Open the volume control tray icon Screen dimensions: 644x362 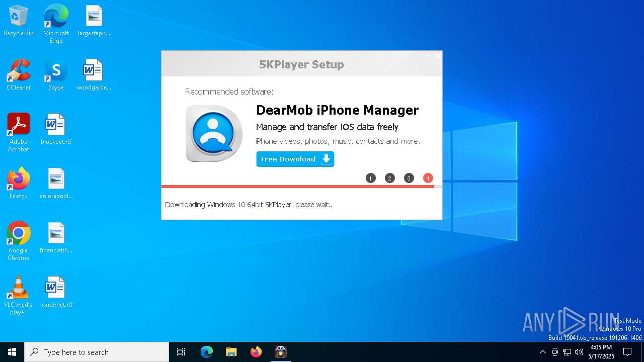579,352
